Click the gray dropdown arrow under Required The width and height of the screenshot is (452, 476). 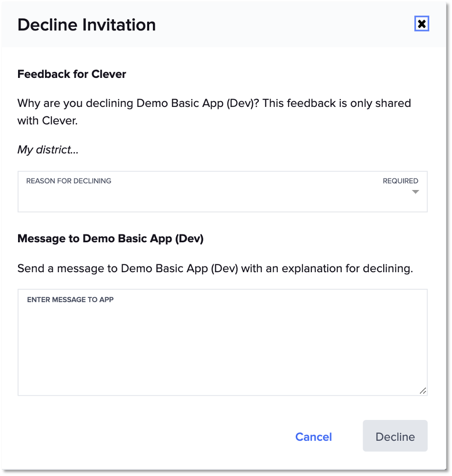[x=415, y=192]
